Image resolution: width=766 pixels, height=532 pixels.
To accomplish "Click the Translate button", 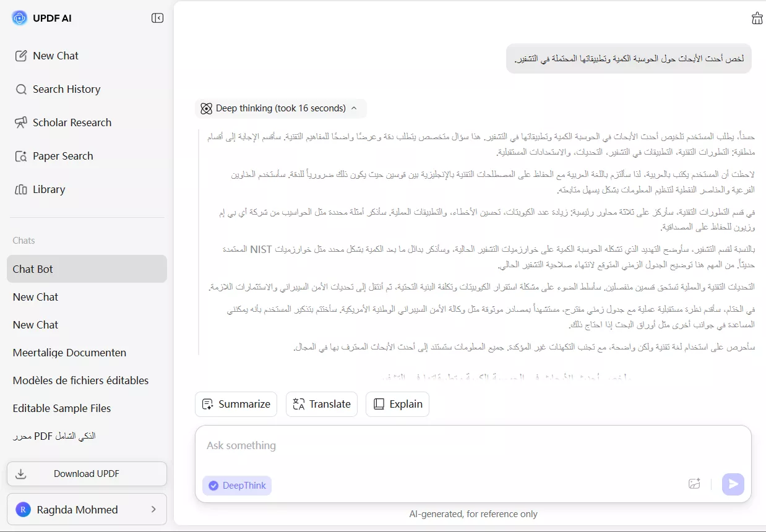I will [x=321, y=404].
